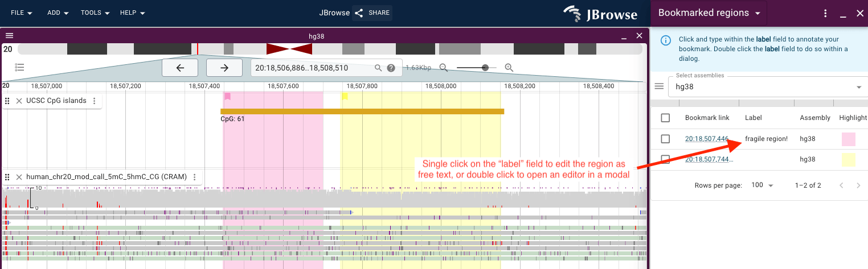Check the 20:18,507,446 bookmark row
The width and height of the screenshot is (868, 269).
tap(665, 139)
